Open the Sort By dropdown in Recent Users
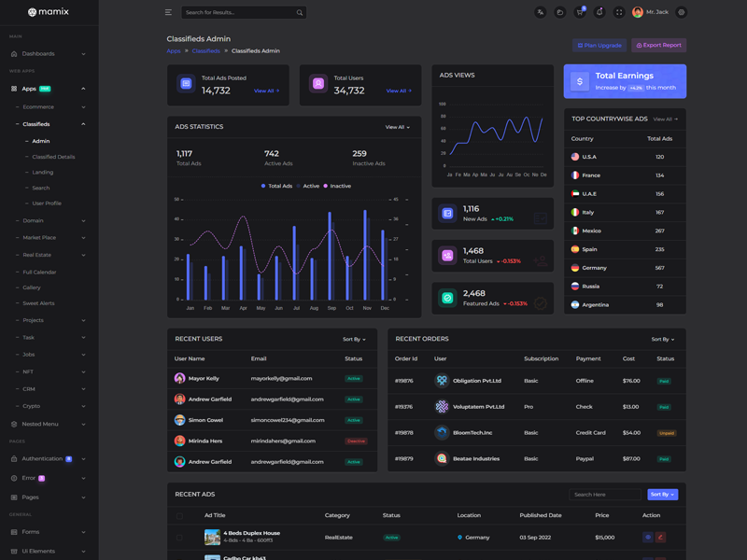747x560 pixels. click(x=354, y=340)
